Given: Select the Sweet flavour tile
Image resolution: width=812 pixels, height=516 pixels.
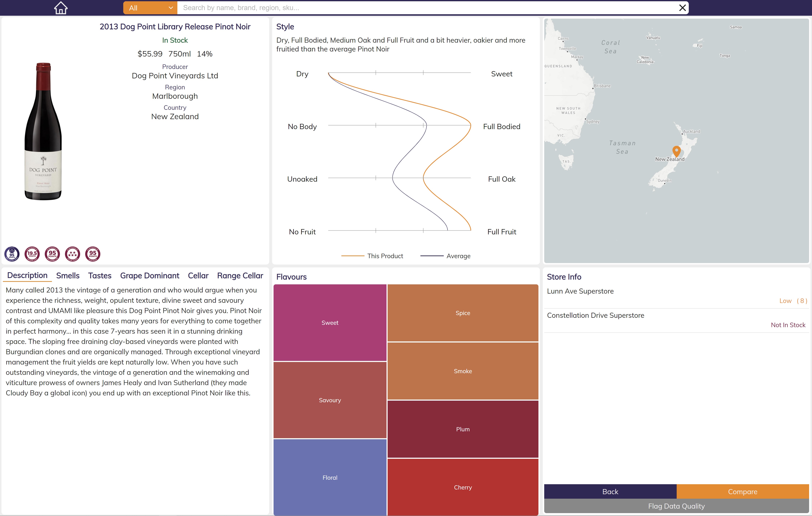Looking at the screenshot, I should pyautogui.click(x=330, y=323).
